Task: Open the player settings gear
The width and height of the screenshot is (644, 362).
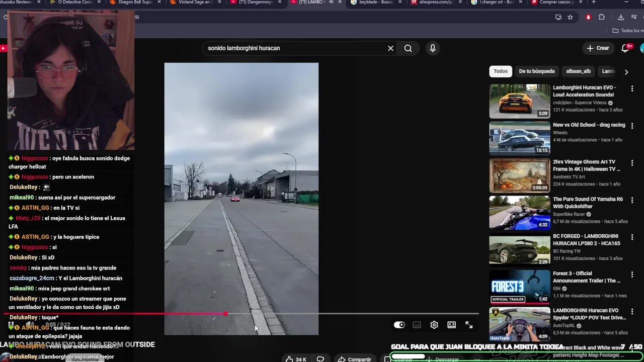Action: 434,325
